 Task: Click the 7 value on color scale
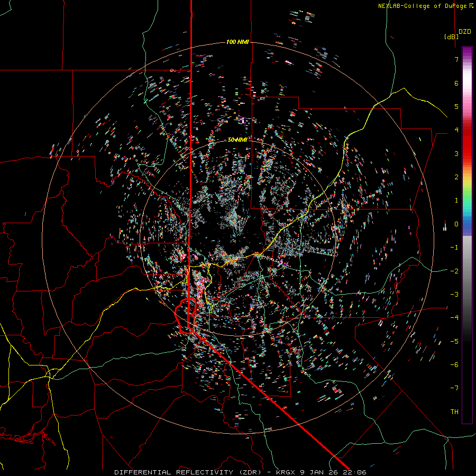click(456, 59)
